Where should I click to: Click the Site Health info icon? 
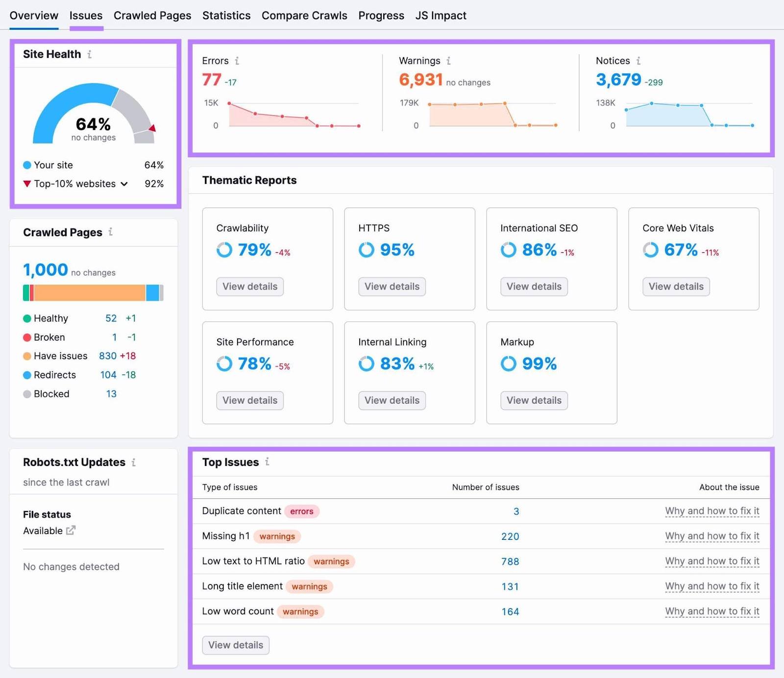[x=89, y=55]
